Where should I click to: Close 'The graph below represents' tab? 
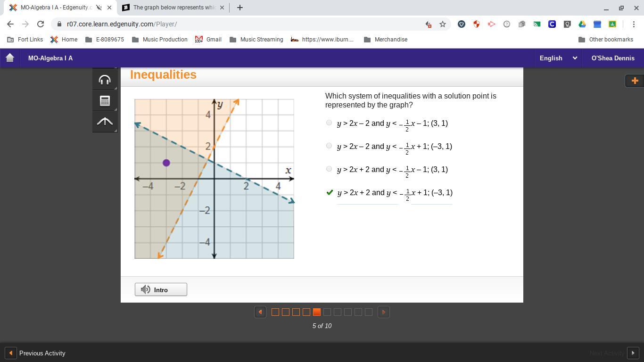tap(222, 8)
